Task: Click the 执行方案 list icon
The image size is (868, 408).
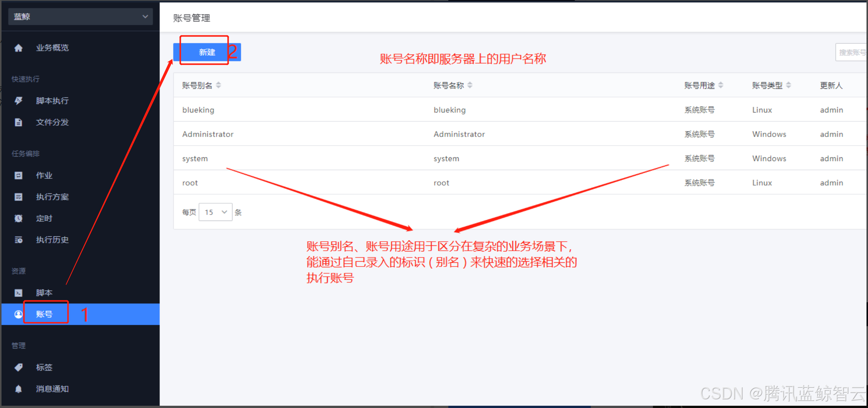Action: point(18,197)
